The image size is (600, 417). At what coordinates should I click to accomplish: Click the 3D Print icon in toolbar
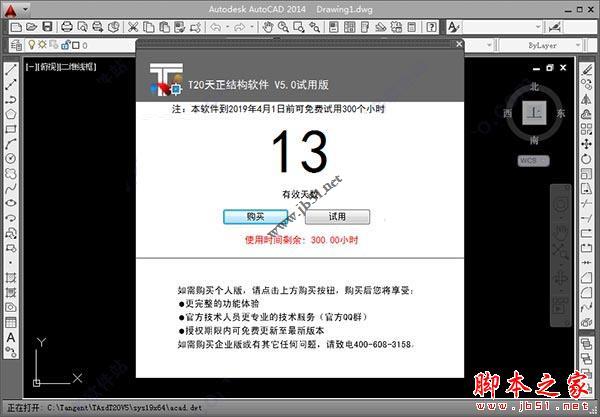(114, 27)
